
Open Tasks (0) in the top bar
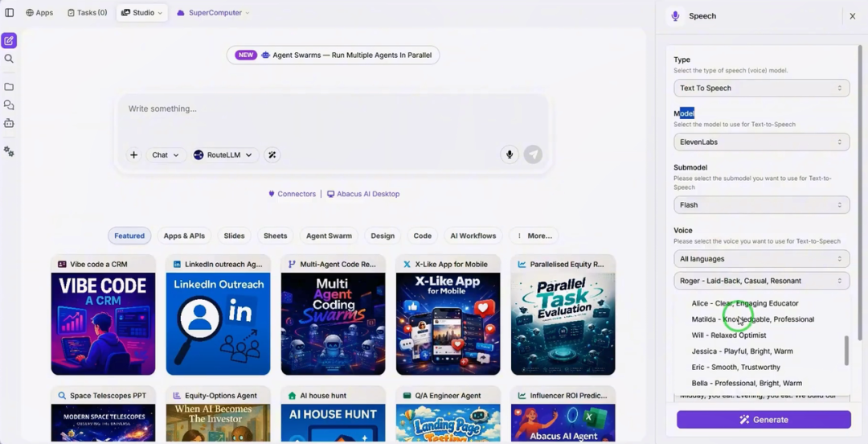(x=87, y=12)
